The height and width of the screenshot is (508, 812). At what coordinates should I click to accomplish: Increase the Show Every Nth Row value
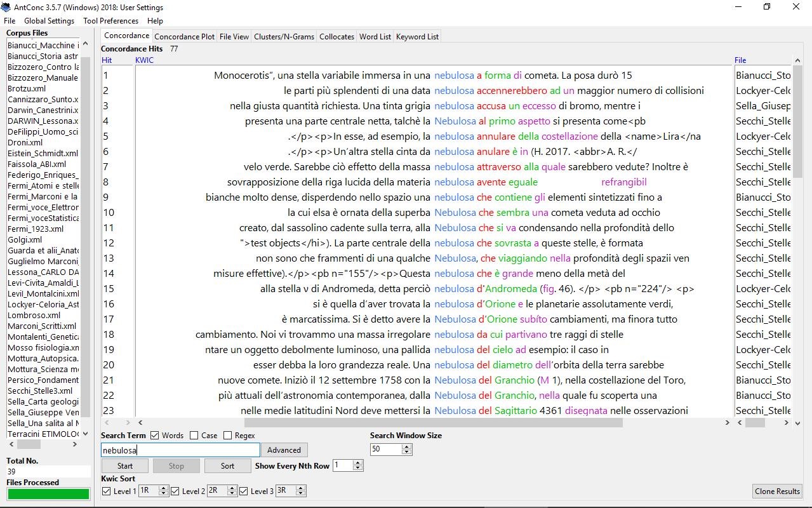click(x=357, y=463)
